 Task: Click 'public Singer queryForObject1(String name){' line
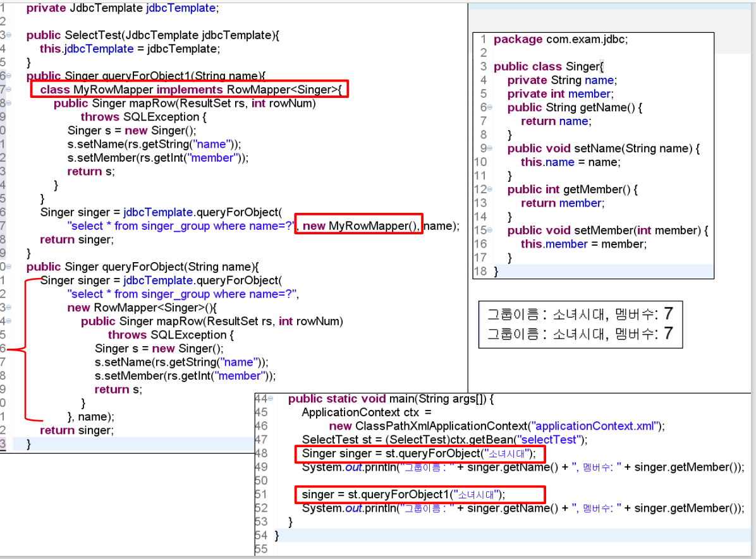pyautogui.click(x=145, y=76)
